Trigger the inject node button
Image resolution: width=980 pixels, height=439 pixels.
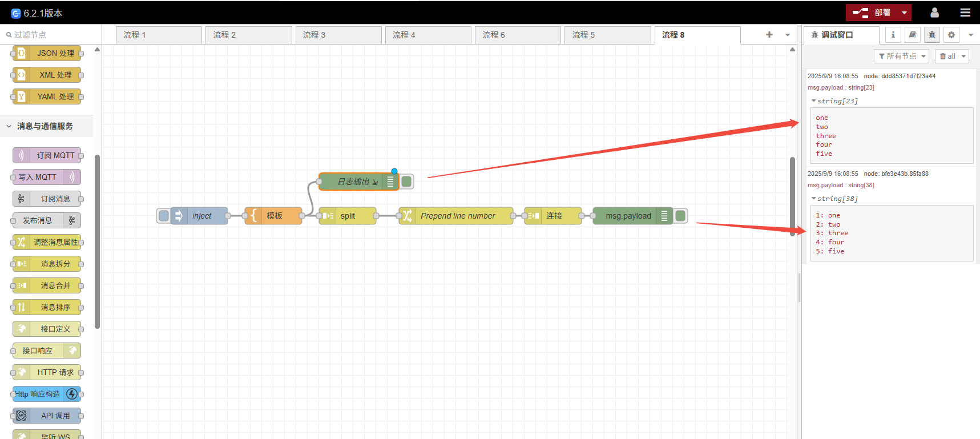coord(164,216)
